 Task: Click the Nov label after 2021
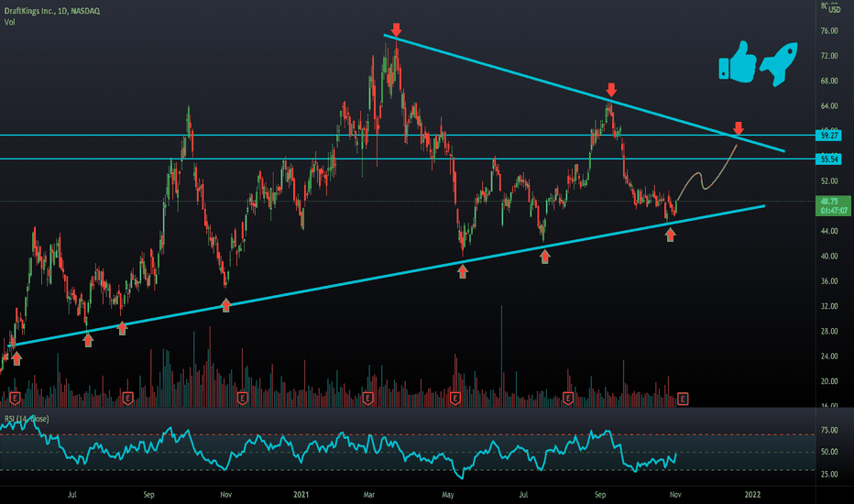[x=675, y=495]
